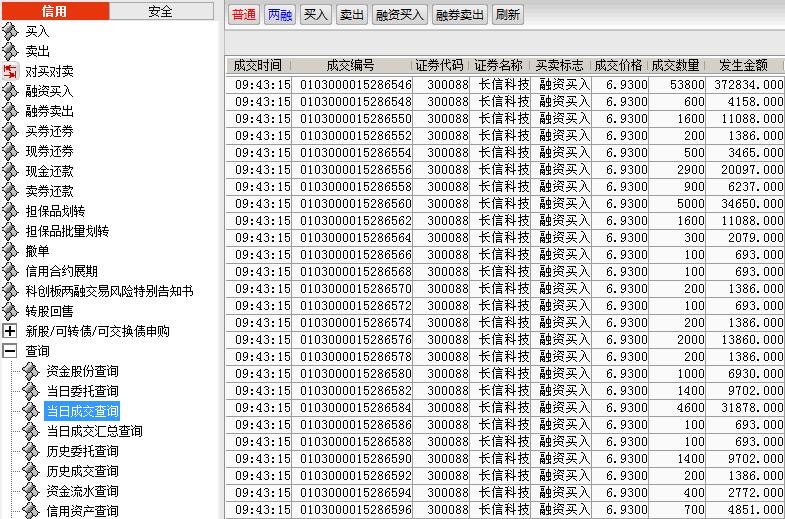Open 当日成交汇总查询 in the tree

[x=95, y=431]
